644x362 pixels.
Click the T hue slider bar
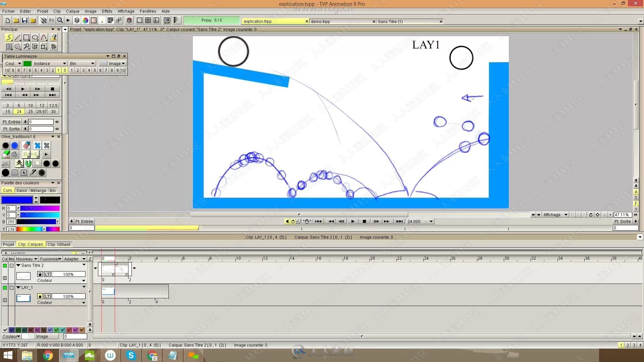pyautogui.click(x=38, y=229)
